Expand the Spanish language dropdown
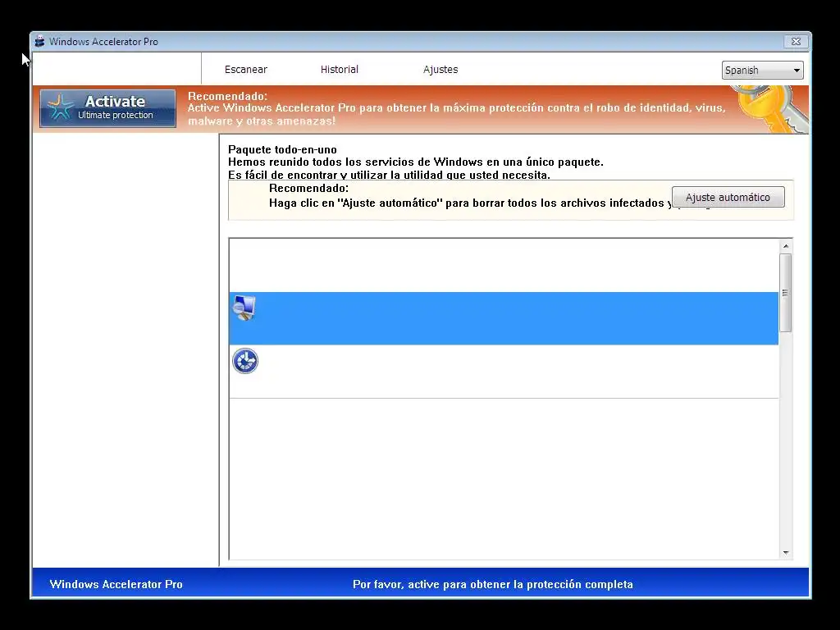This screenshot has width=840, height=630. (762, 71)
